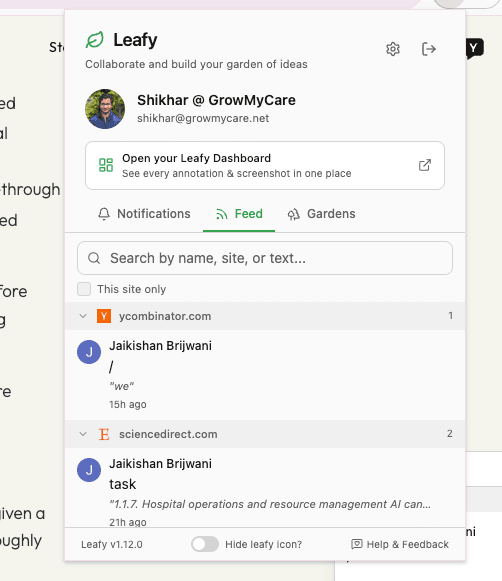Collapse the sciencedirect.com group
Image resolution: width=502 pixels, height=581 pixels.
click(83, 434)
